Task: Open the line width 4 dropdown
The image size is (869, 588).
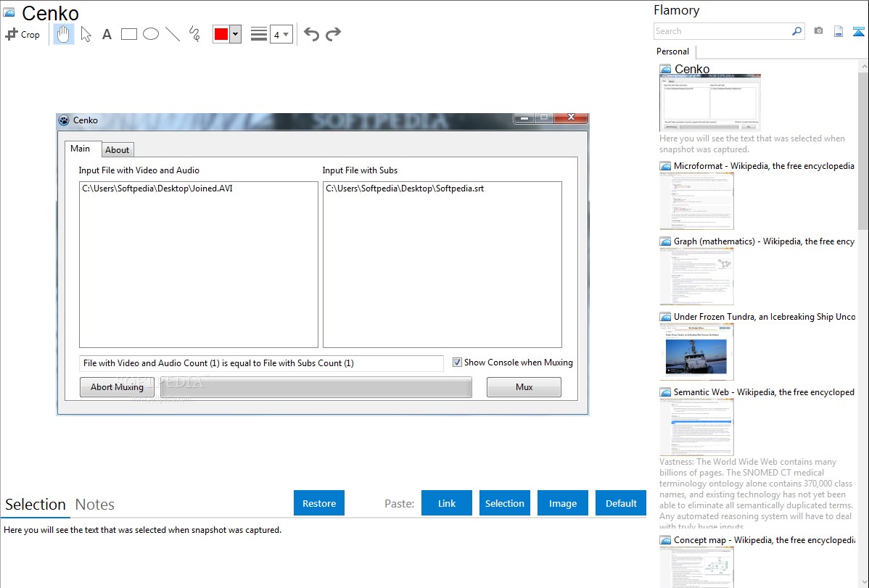Action: [x=281, y=34]
